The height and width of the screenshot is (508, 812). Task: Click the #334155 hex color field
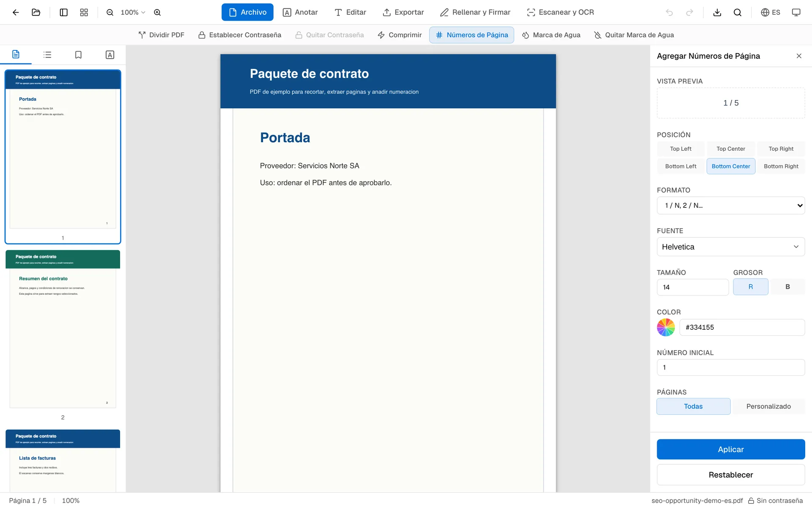[x=742, y=327]
